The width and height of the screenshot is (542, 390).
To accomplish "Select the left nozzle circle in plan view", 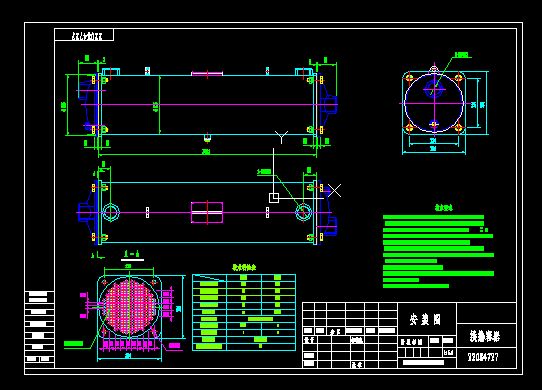I will coord(111,212).
